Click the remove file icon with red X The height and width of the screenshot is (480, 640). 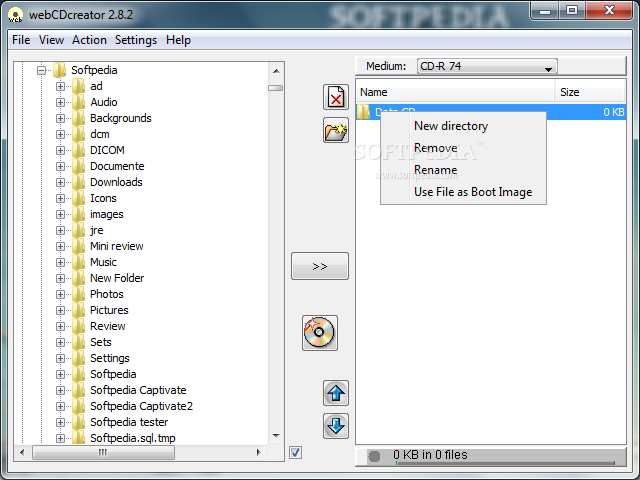click(336, 97)
